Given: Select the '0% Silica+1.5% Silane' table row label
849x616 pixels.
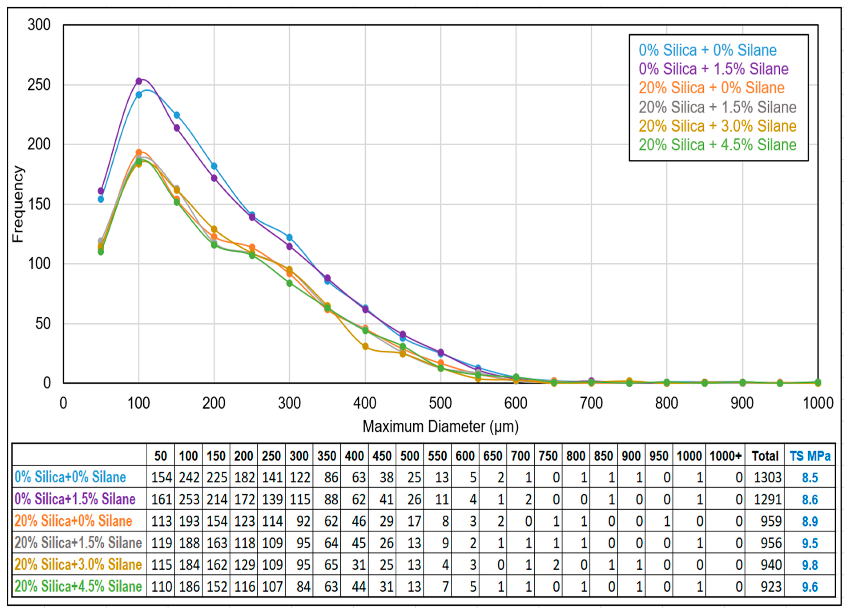Looking at the screenshot, I should click(75, 499).
